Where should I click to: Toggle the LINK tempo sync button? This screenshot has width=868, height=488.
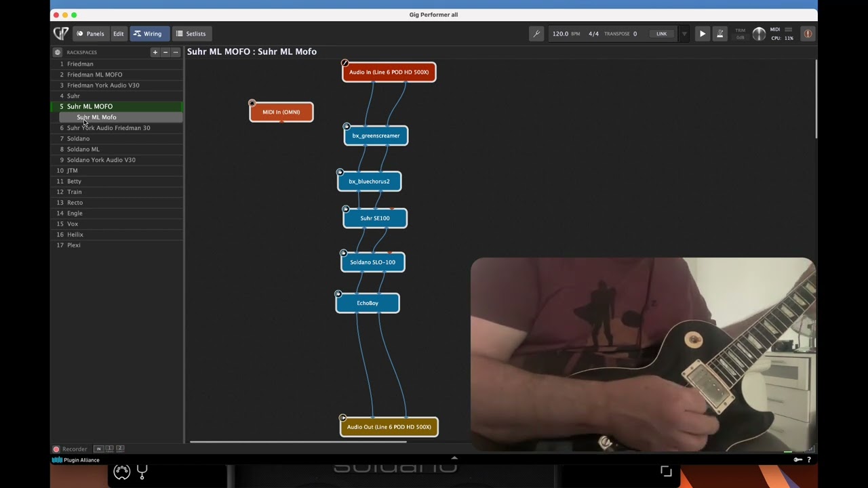click(661, 34)
